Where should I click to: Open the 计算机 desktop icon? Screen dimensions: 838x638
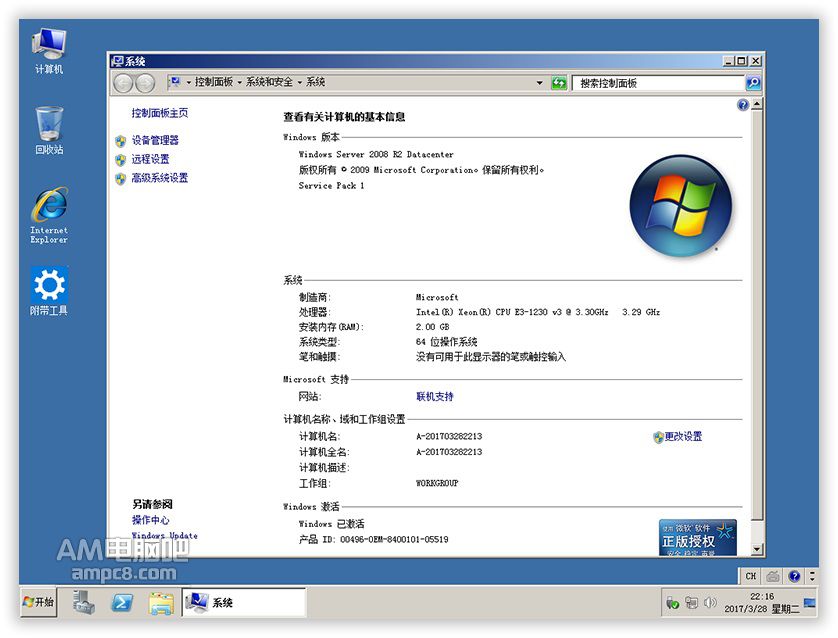[x=49, y=51]
